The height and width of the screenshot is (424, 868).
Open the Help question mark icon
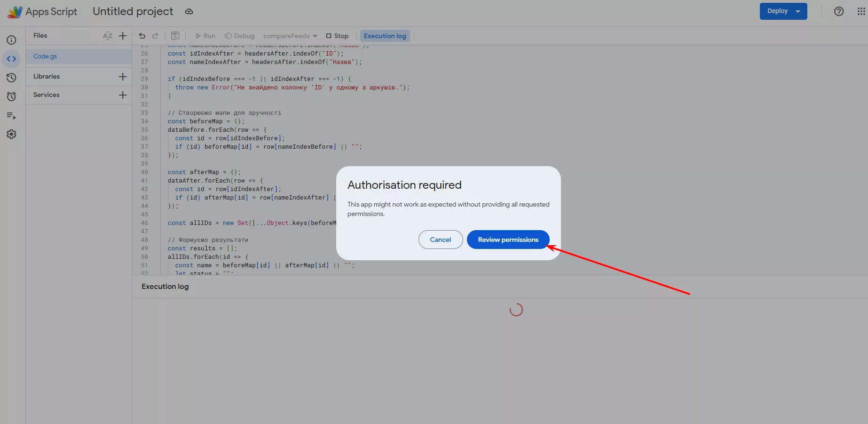pos(838,11)
